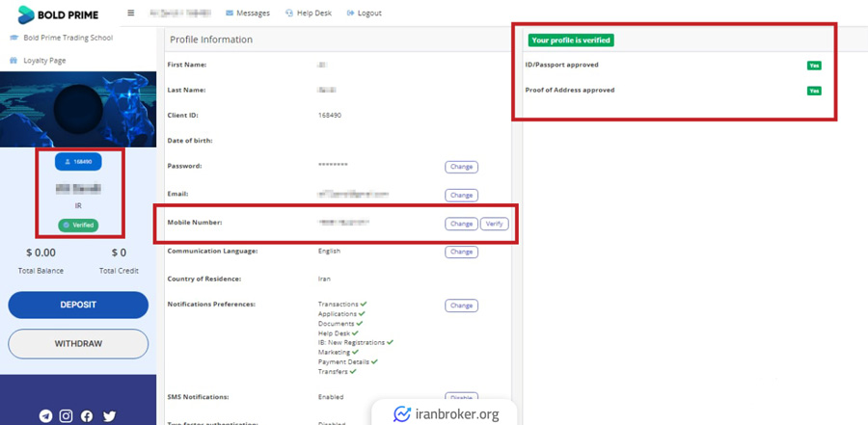Click the Telegram icon in sidebar footer
Image resolution: width=868 pixels, height=425 pixels.
45,416
